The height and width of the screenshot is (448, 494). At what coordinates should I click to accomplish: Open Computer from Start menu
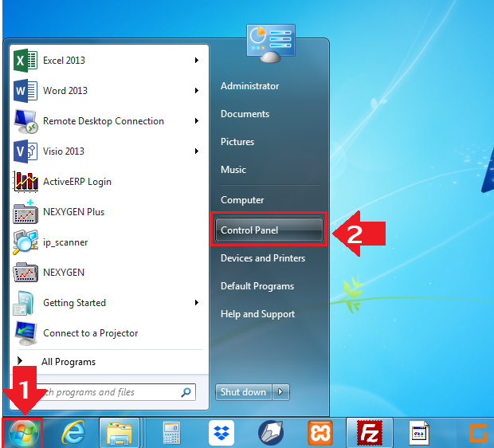coord(242,200)
